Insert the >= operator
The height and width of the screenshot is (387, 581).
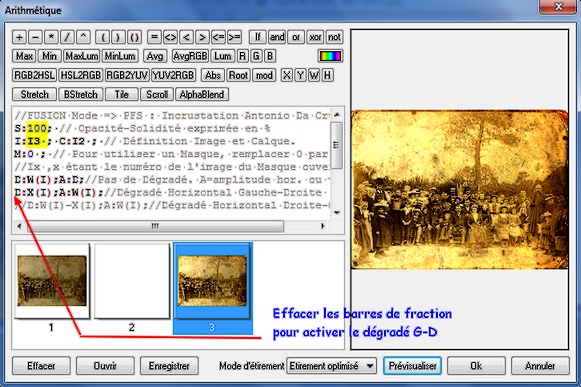234,37
